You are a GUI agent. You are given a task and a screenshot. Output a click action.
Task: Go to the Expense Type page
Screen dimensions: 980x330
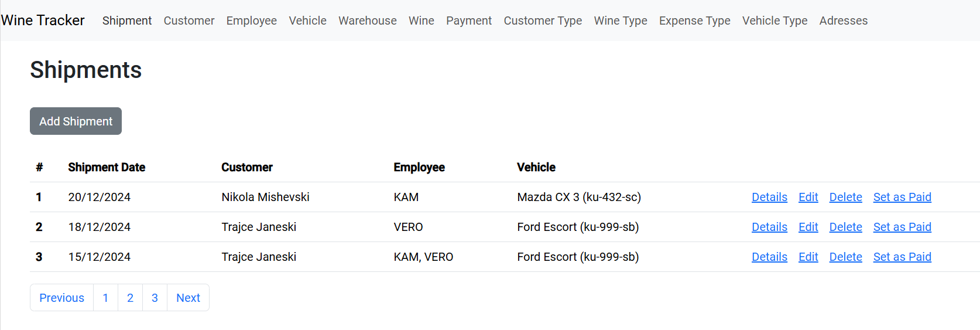694,21
